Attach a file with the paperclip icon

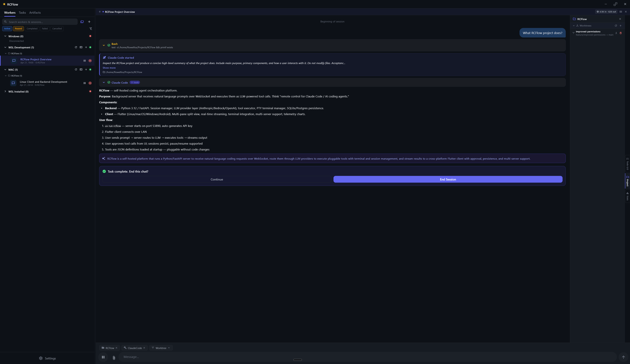(114, 358)
